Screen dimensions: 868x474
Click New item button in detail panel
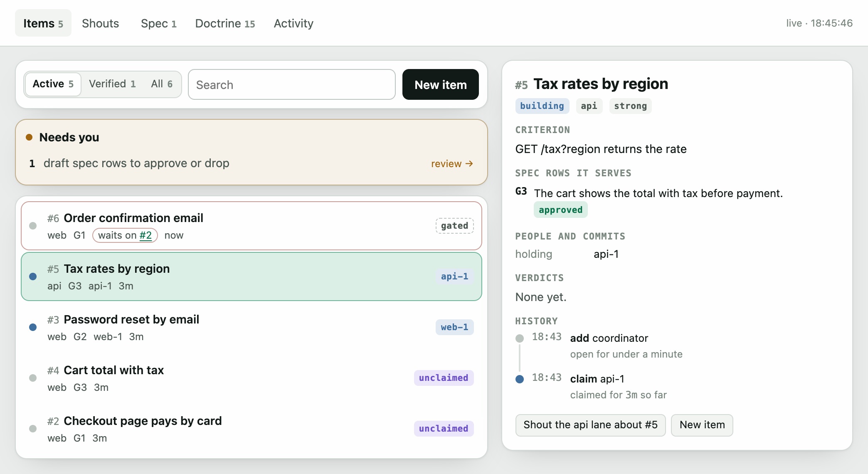(702, 425)
